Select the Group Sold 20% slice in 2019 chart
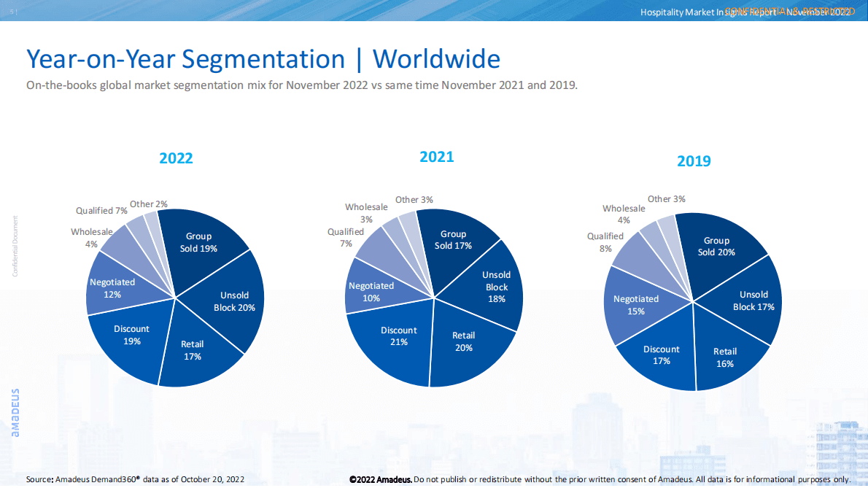868x488 pixels. coord(716,245)
